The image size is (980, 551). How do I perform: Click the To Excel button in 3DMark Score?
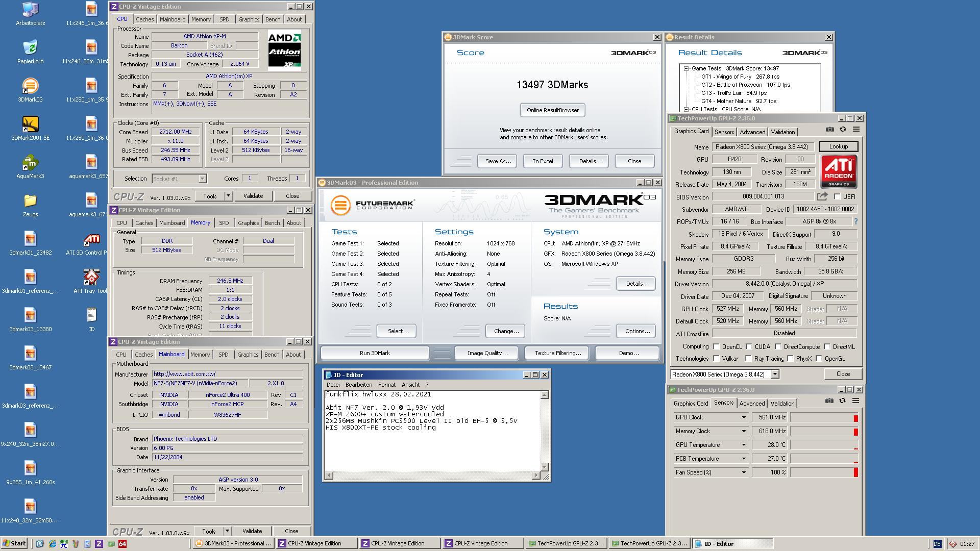pyautogui.click(x=543, y=161)
